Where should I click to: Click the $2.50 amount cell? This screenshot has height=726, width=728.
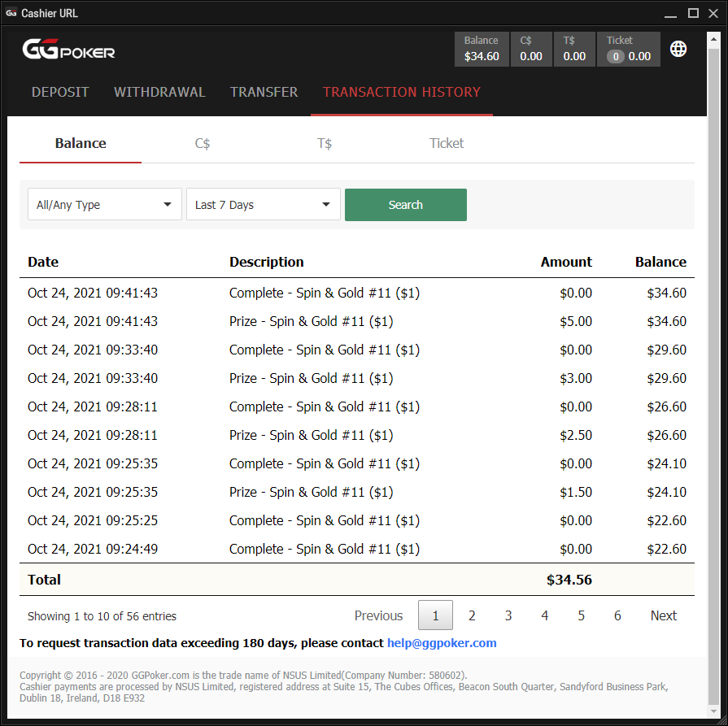[576, 435]
